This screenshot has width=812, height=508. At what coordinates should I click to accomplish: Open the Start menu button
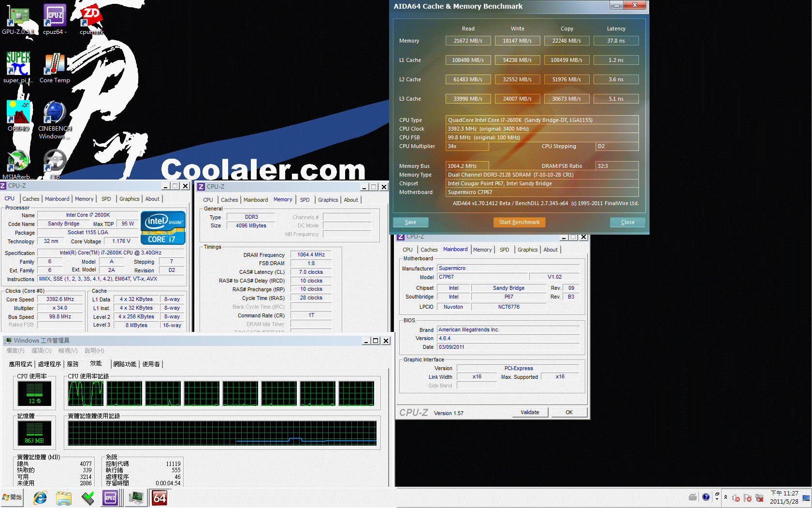[x=13, y=497]
